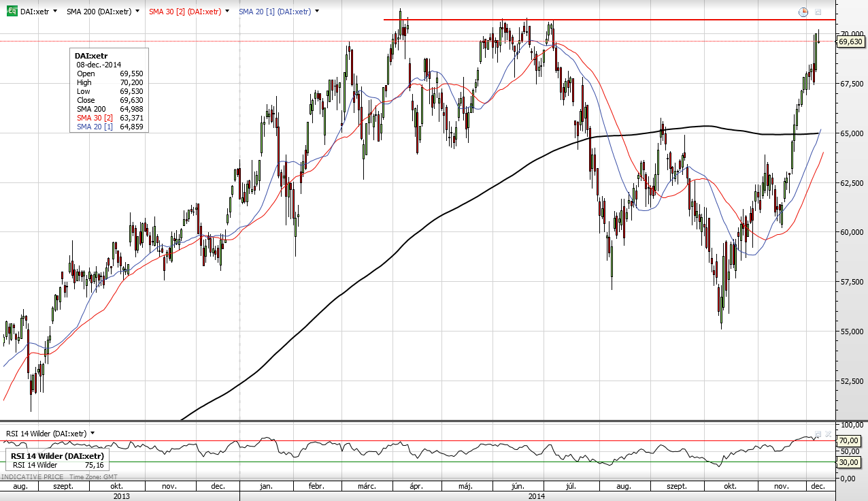Click the Low 69,530 row
Image resolution: width=868 pixels, height=501 pixels.
point(109,91)
